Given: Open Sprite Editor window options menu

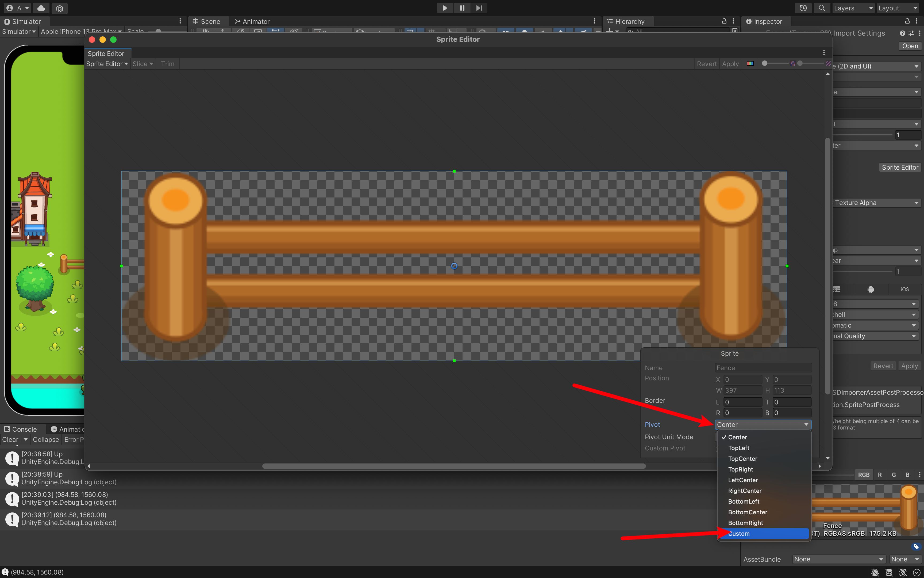Looking at the screenshot, I should coord(823,53).
